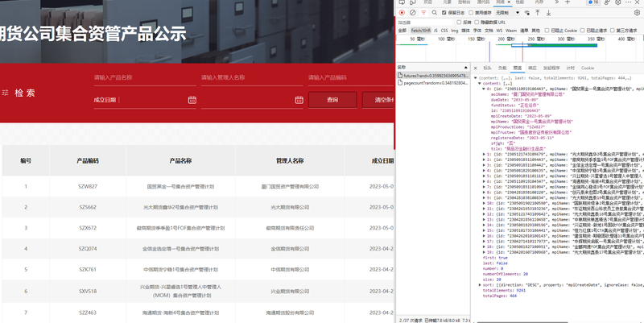Switch to the 标头 tab
Viewport: 644px width, 323px height.
[x=488, y=68]
